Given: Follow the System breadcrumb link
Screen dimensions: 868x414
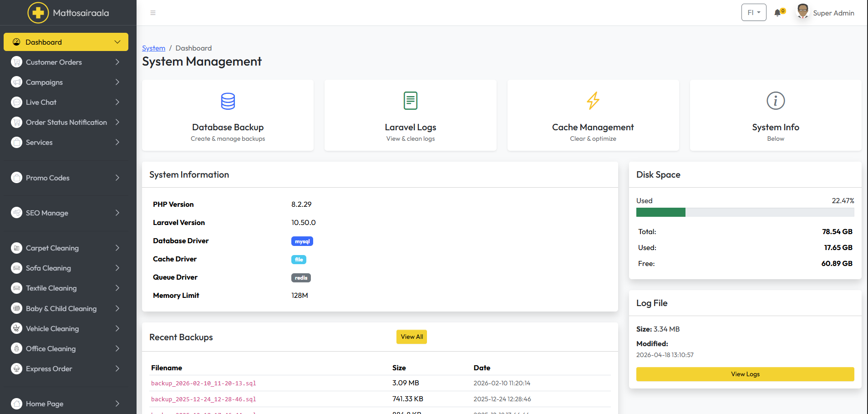Looking at the screenshot, I should point(153,48).
